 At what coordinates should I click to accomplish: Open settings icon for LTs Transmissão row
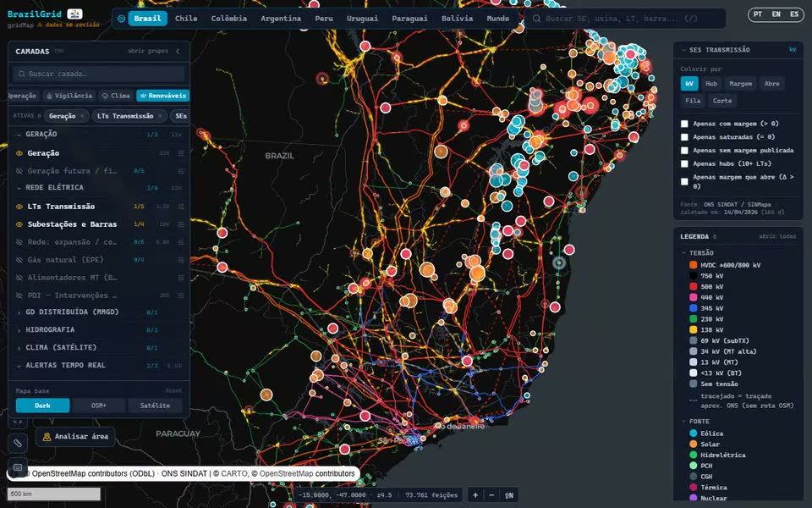pos(181,207)
